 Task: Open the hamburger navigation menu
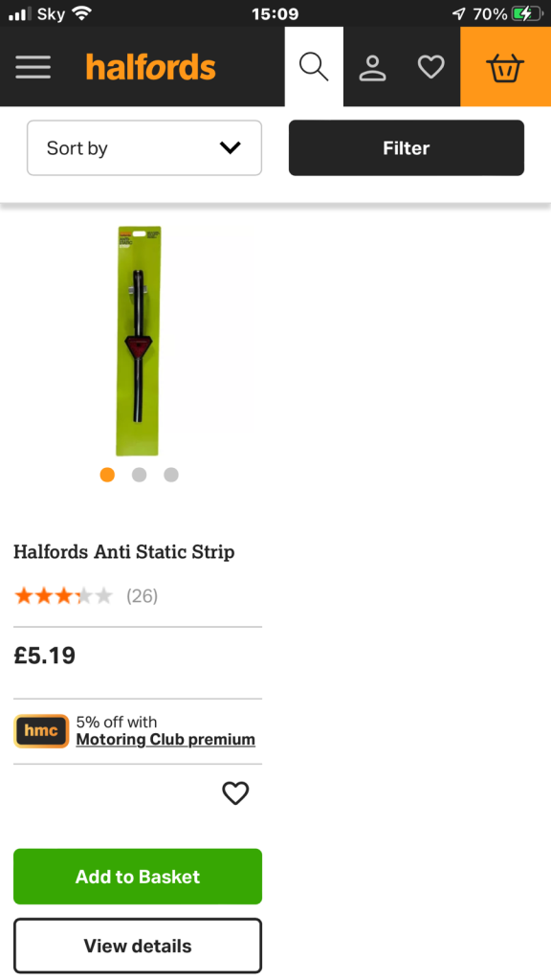tap(33, 67)
